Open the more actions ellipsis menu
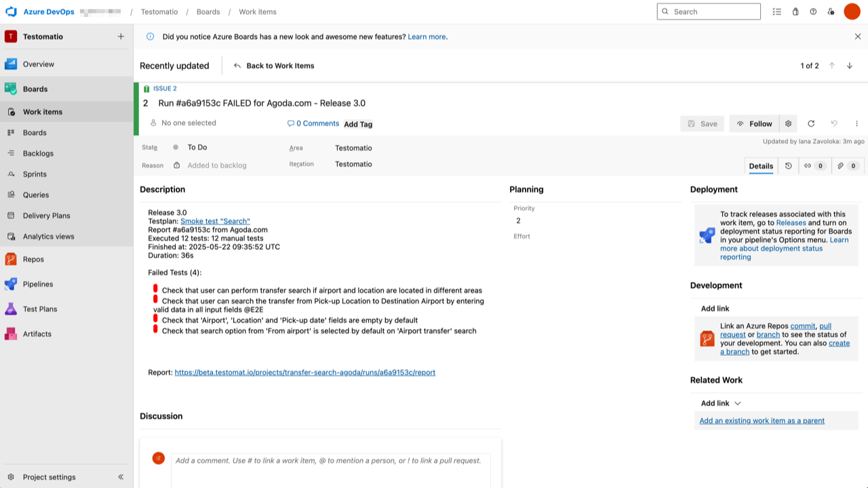The width and height of the screenshot is (868, 488). (856, 123)
